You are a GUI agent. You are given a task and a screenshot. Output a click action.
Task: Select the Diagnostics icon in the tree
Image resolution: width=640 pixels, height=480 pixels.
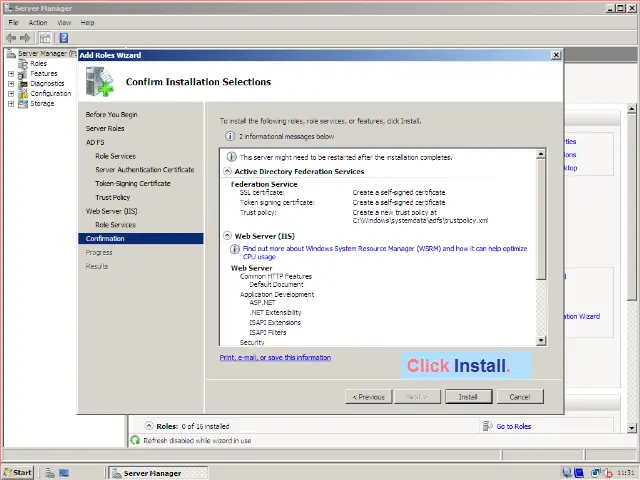click(23, 84)
